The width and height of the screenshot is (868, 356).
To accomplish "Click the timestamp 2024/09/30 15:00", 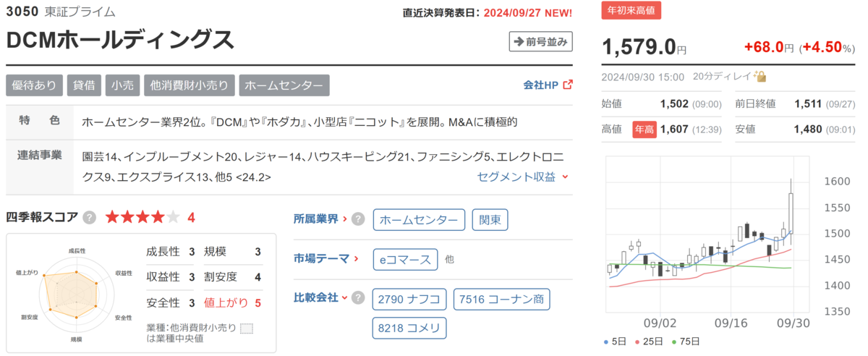I will 644,76.
